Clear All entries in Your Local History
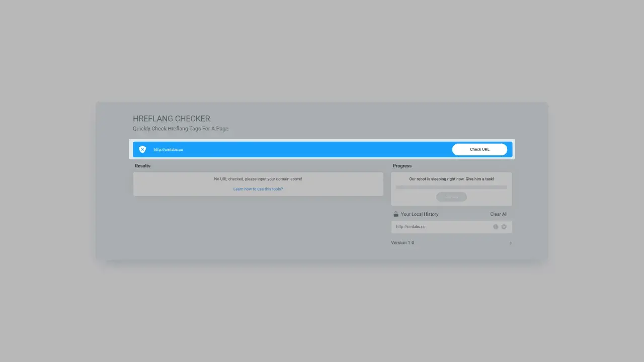 pyautogui.click(x=498, y=214)
